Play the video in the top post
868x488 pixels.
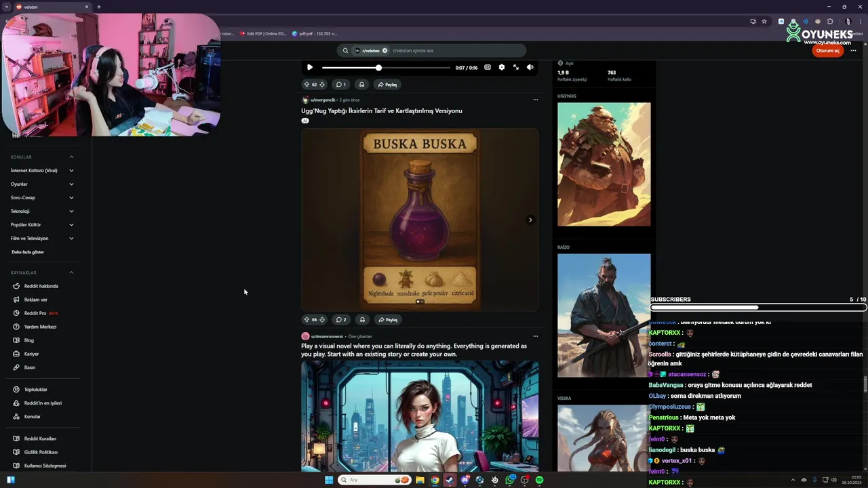310,67
